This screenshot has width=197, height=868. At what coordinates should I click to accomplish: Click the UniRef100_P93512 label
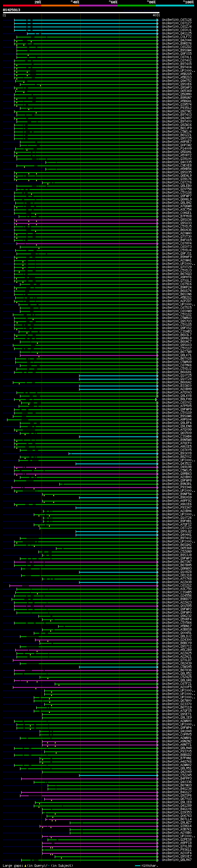click(x=177, y=108)
